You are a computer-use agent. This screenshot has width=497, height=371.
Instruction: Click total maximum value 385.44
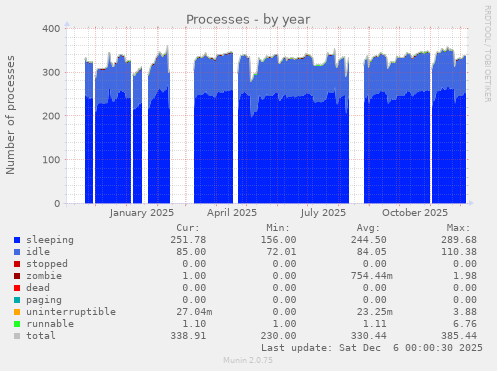(x=459, y=336)
